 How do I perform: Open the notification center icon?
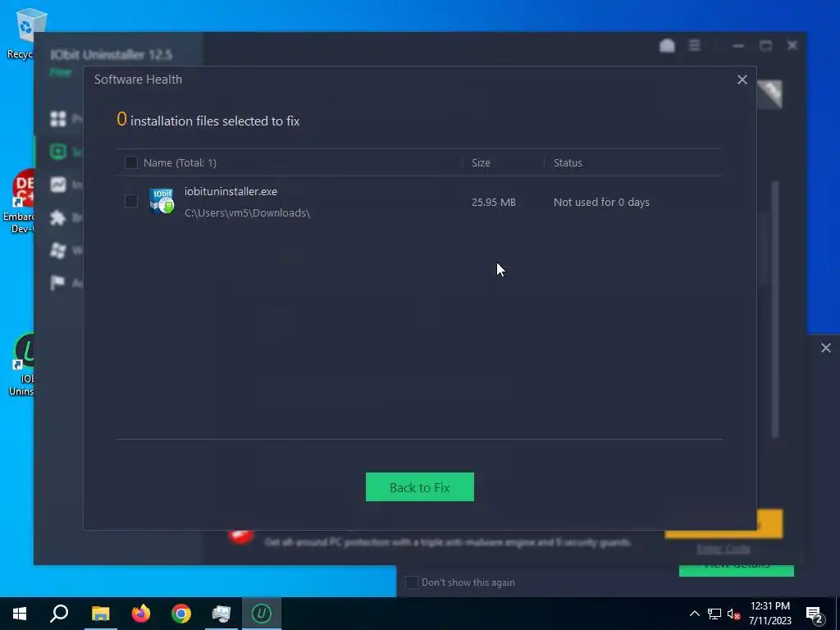tap(815, 614)
